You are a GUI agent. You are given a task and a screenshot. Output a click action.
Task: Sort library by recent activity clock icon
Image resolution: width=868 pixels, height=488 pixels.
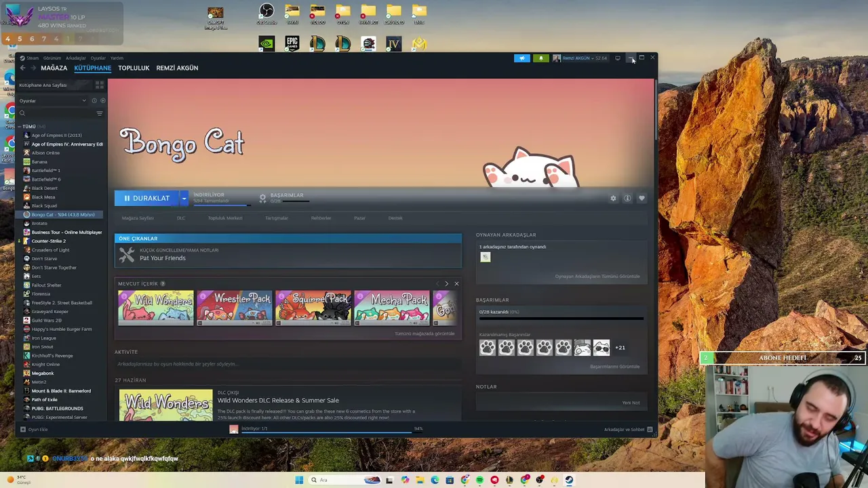tap(94, 101)
